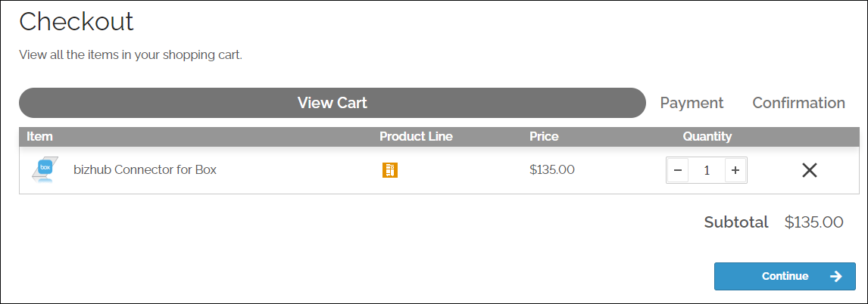This screenshot has width=868, height=304.
Task: Click the item's $135.00 price
Action: tap(552, 169)
